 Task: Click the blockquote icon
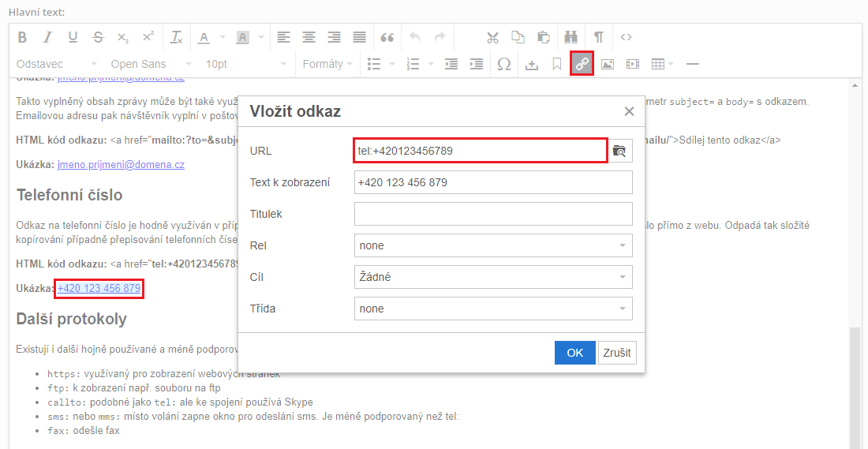(387, 37)
